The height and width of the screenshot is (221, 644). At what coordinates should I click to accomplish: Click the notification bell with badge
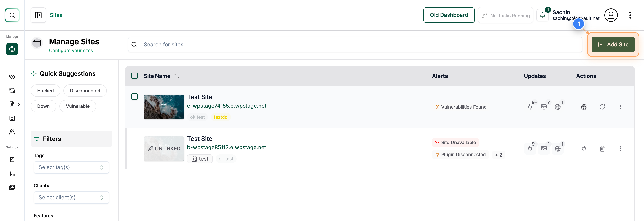[542, 15]
